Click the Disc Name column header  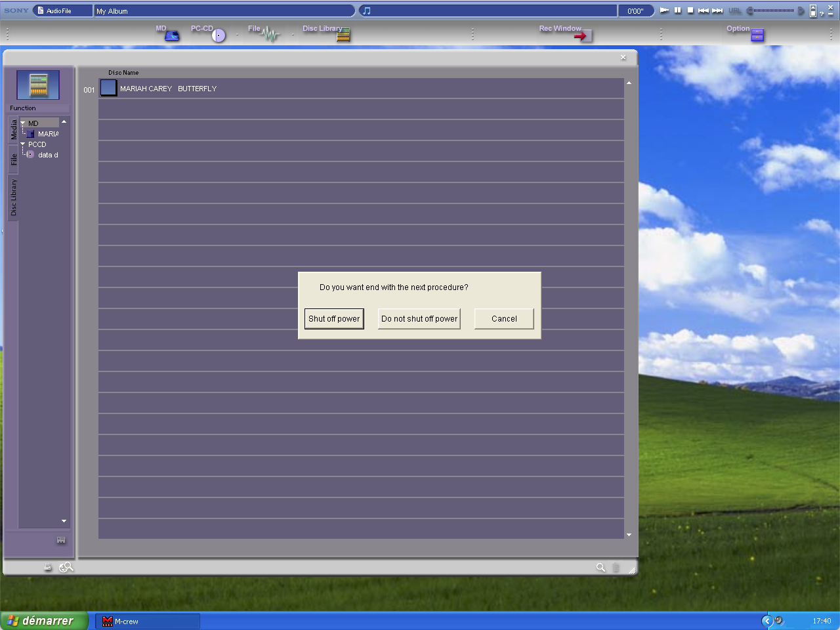coord(123,73)
